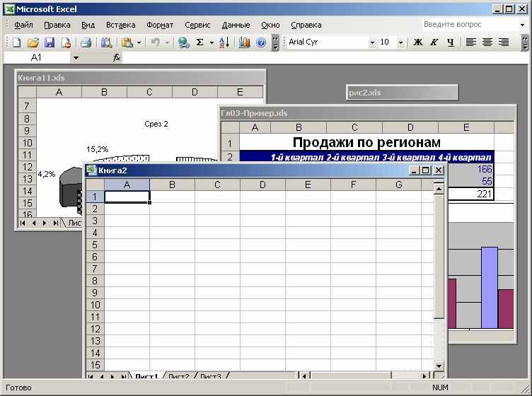Click the fx Insert Function button
Screen dimensions: 532x396
coord(117,58)
